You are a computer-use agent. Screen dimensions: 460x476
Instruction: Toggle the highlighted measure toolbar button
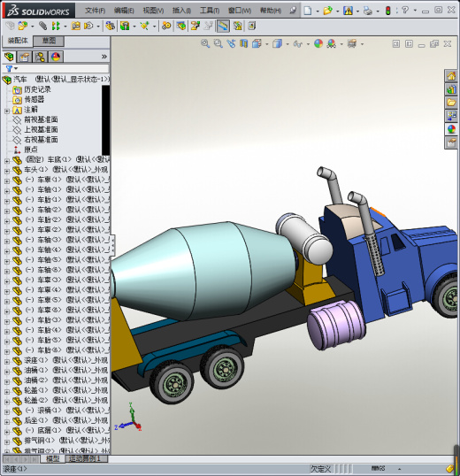pyautogui.click(x=223, y=27)
